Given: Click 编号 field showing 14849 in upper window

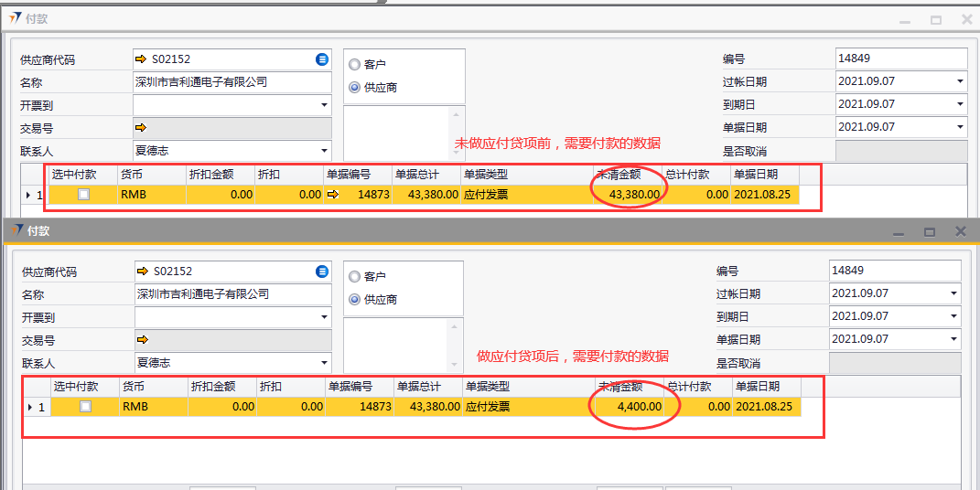Looking at the screenshot, I should pyautogui.click(x=900, y=59).
